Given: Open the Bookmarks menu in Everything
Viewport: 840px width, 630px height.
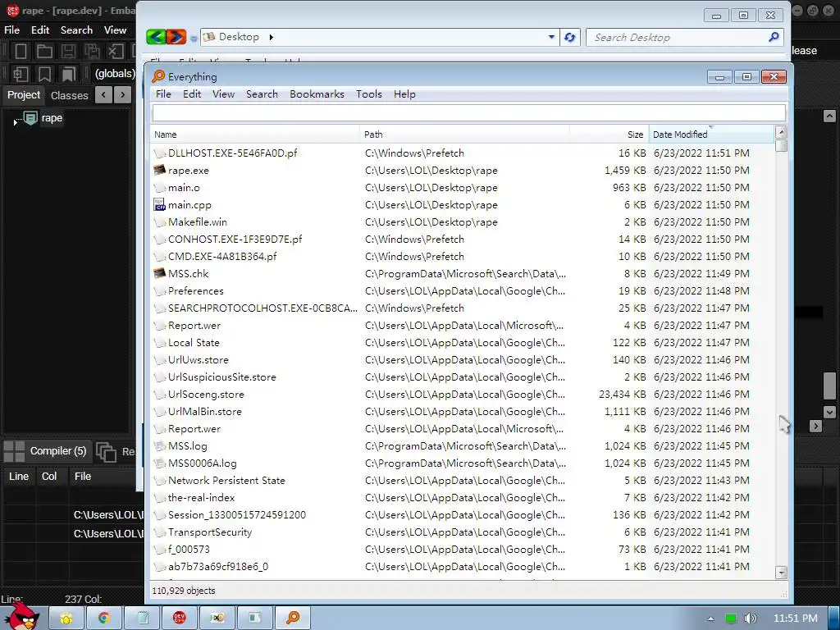Looking at the screenshot, I should 317,94.
